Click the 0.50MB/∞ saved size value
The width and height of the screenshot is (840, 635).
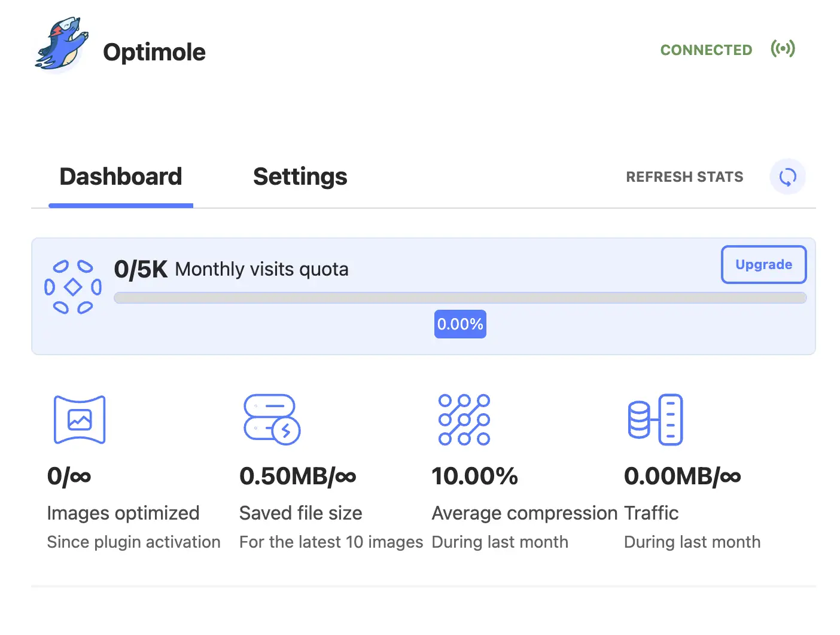tap(298, 477)
